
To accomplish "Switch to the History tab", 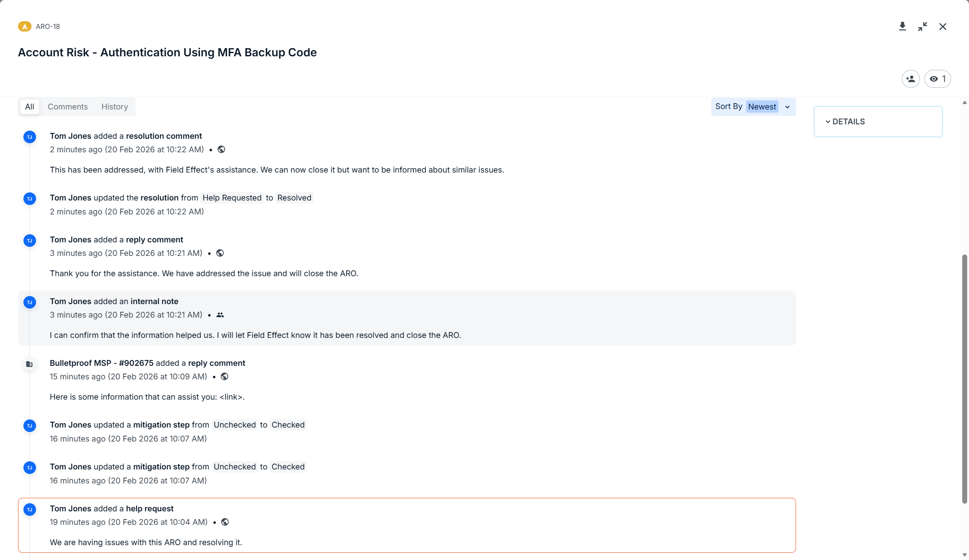I will (x=114, y=107).
